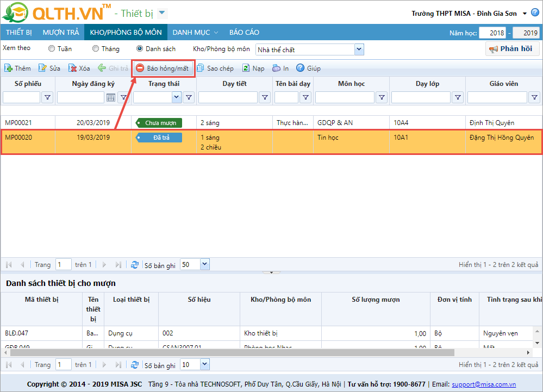Viewport: 543px width, 392px height.
Task: Click the Ghi trả return arrow icon
Action: pyautogui.click(x=102, y=68)
